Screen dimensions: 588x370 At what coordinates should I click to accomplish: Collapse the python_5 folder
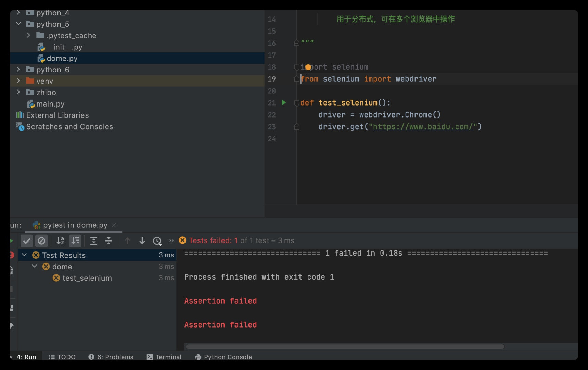(x=18, y=24)
